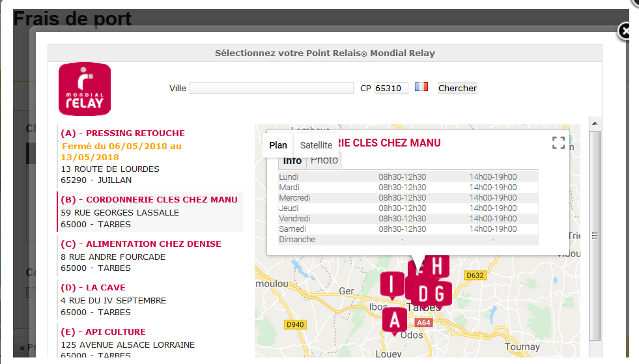Click the Frais de port heading

tap(72, 19)
